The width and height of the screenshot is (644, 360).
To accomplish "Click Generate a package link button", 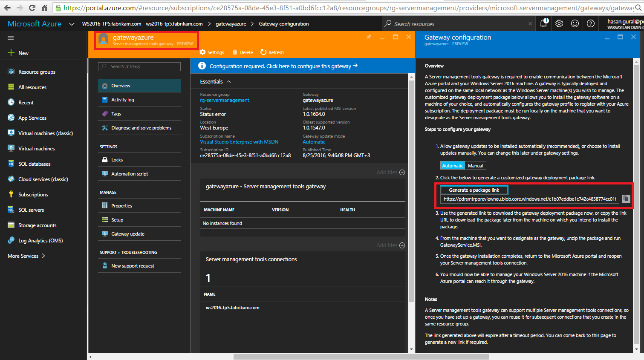I will coord(474,190).
